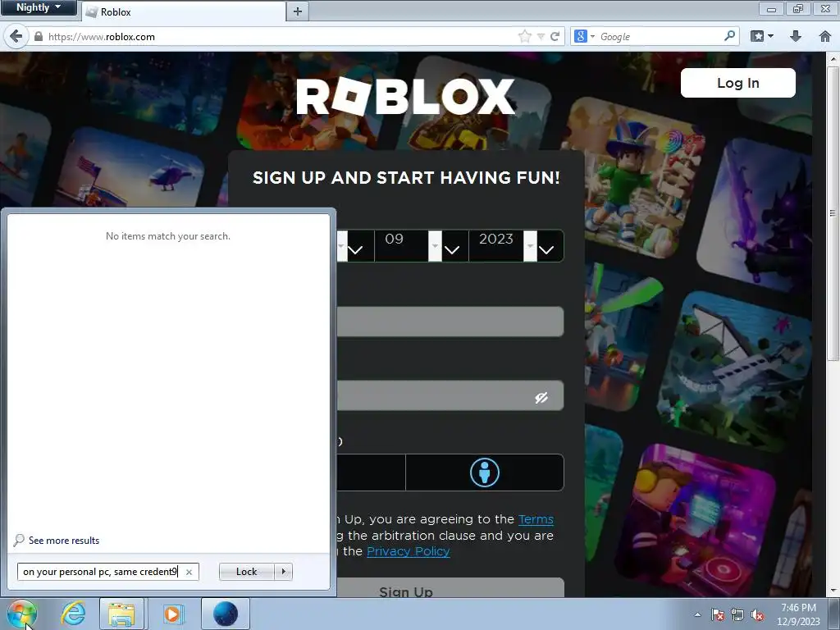
Task: Click the padlock site security icon
Action: point(38,36)
